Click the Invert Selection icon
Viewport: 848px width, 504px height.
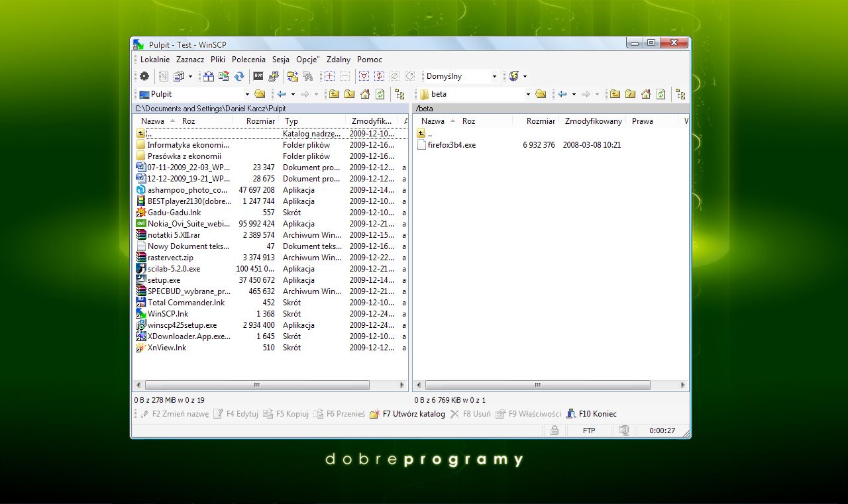379,76
